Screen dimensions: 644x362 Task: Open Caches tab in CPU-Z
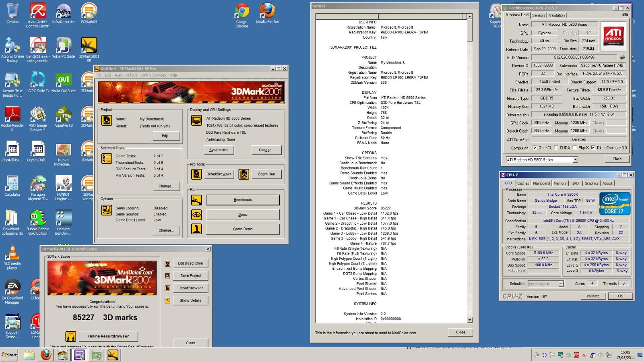point(523,183)
